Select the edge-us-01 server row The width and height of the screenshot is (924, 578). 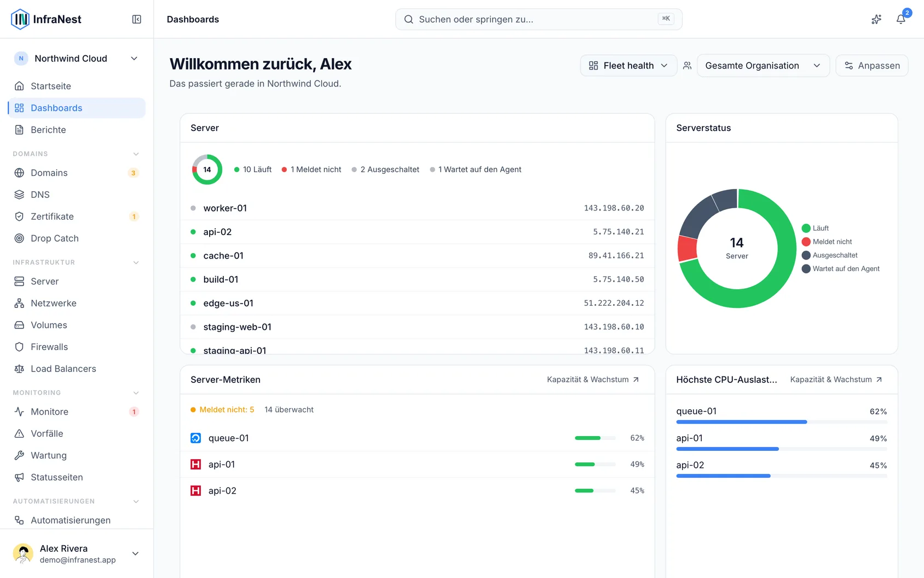pyautogui.click(x=417, y=303)
